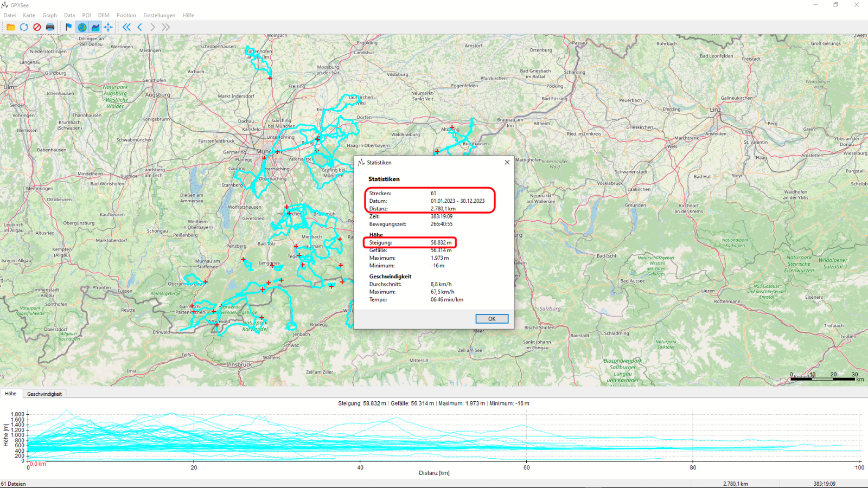Viewport: 868px width, 488px height.
Task: Open file with the folder toolbar icon
Action: click(x=11, y=27)
